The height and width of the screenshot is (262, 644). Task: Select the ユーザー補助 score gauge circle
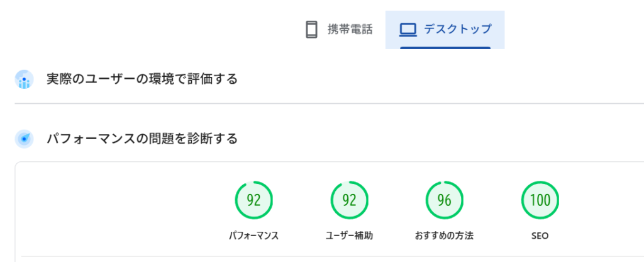[x=349, y=200]
